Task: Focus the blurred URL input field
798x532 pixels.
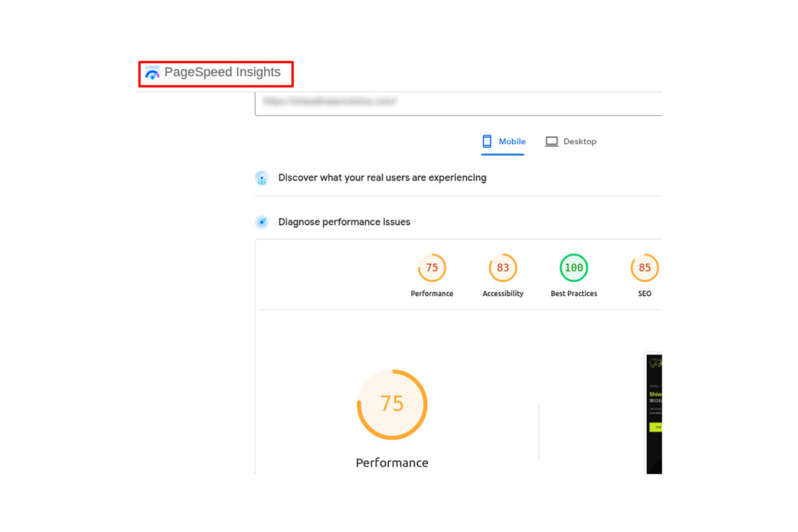Action: point(458,104)
